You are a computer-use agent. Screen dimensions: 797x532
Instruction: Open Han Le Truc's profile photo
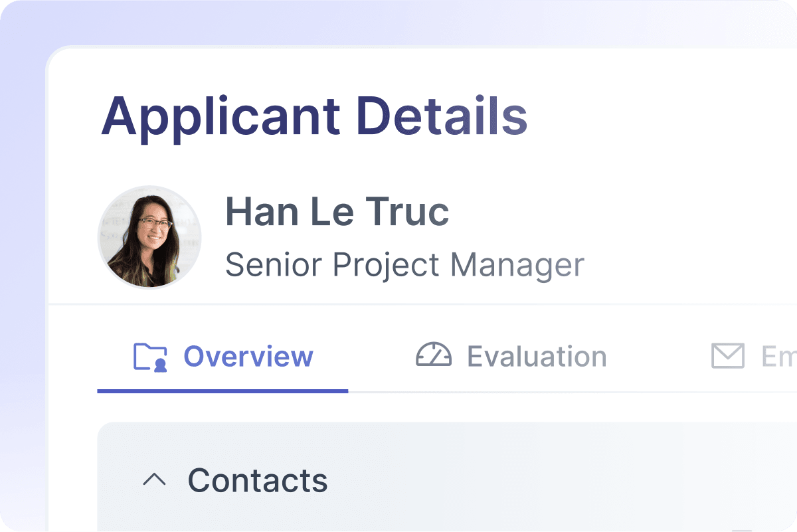149,237
